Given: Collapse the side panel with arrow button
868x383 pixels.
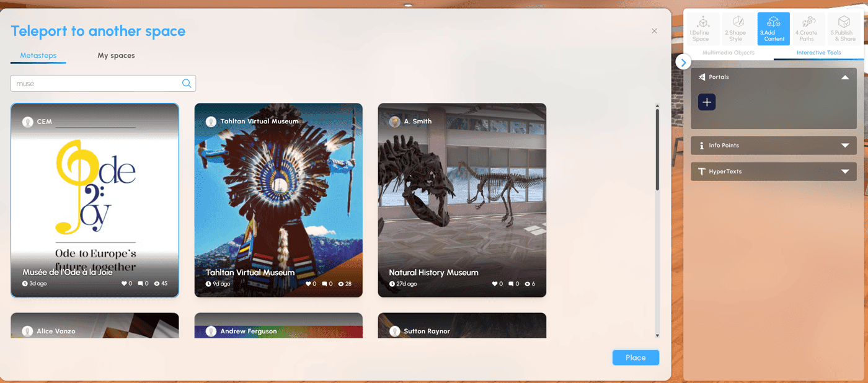Looking at the screenshot, I should (x=683, y=62).
